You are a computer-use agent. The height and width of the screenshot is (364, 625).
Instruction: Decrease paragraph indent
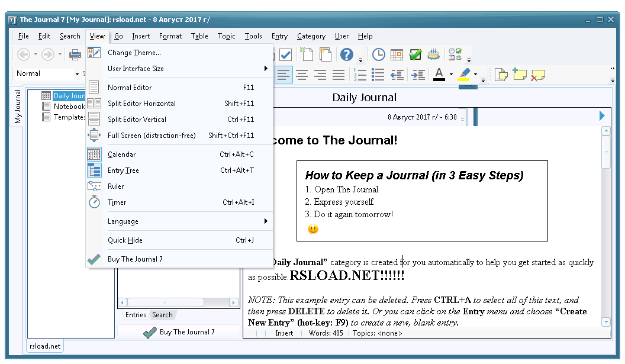(x=397, y=75)
